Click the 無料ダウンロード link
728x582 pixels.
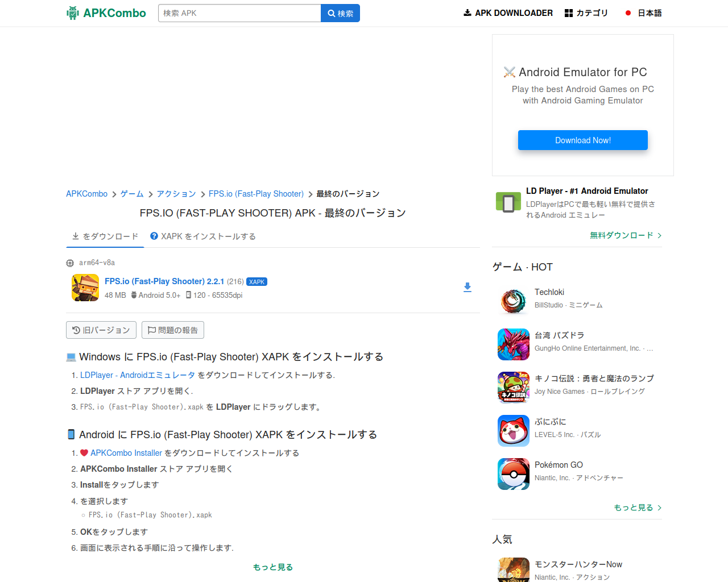point(626,235)
